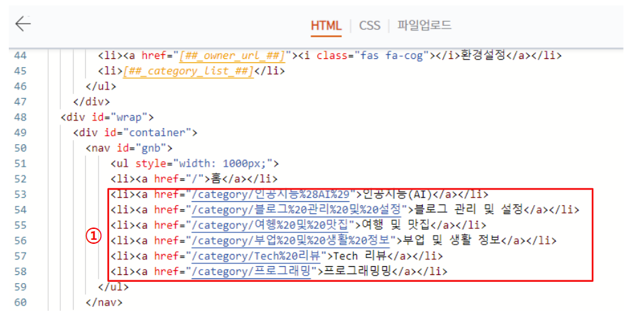Click the back arrow icon
644x319 pixels.
[23, 24]
